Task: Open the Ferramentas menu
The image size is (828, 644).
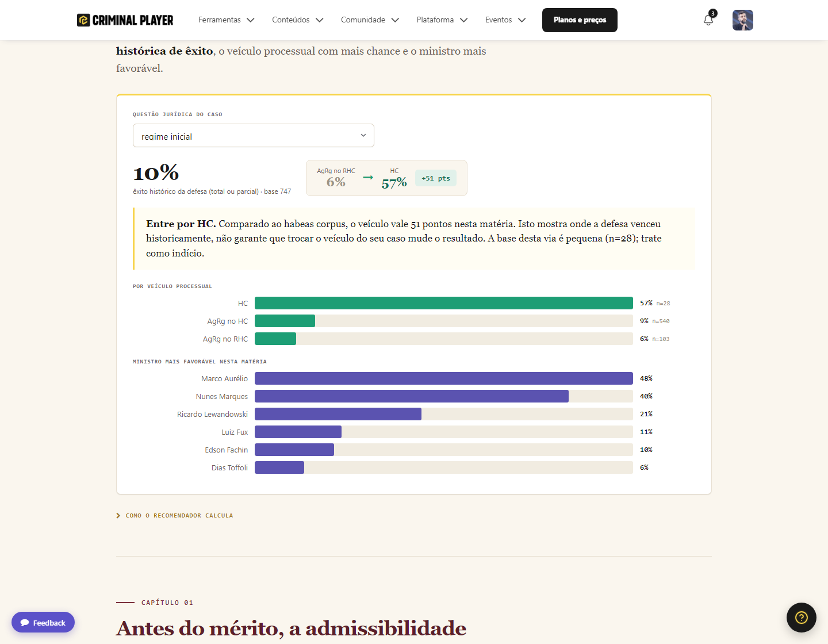Action: click(227, 20)
